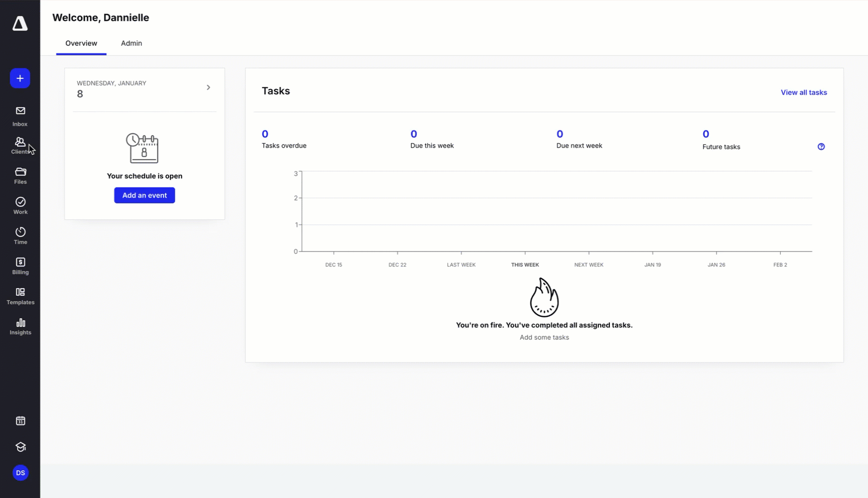Open the Templates section
Viewport: 868px width, 498px height.
20,296
